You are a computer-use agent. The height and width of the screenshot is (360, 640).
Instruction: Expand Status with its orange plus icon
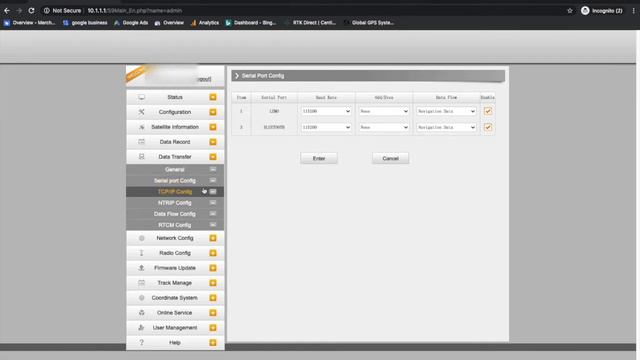pyautogui.click(x=213, y=97)
